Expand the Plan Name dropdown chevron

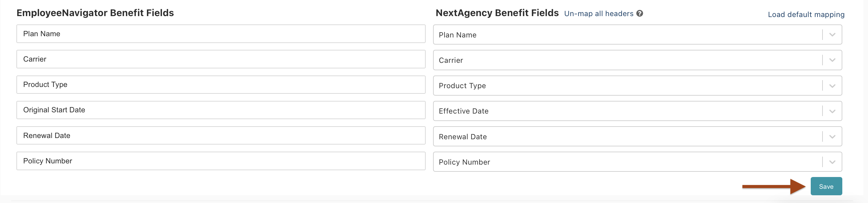[x=832, y=35]
